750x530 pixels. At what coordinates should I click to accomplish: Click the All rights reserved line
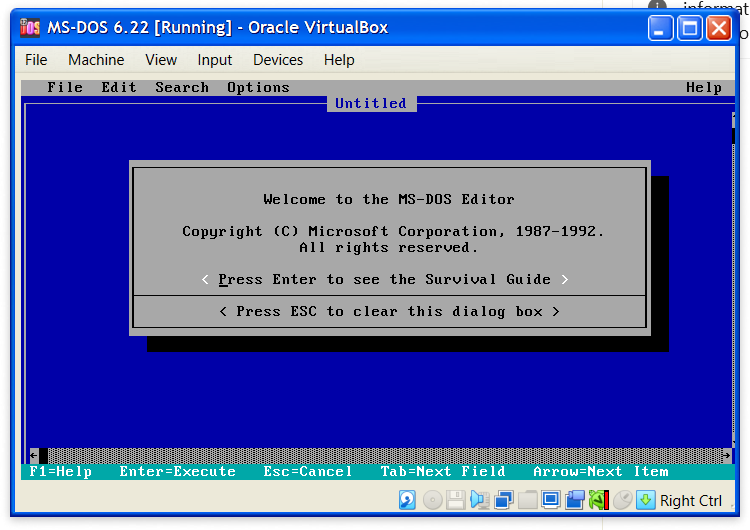coord(388,247)
